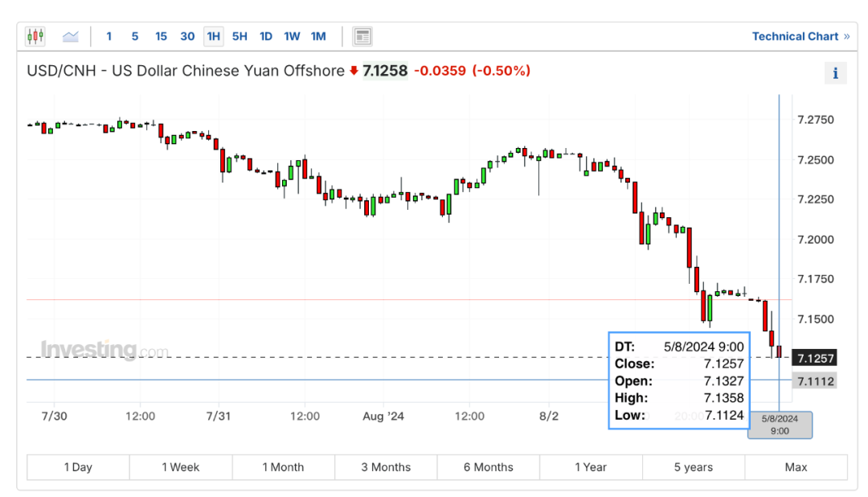Screen dimensions: 868x497
Task: Select the candlestick chart type icon
Action: (35, 36)
